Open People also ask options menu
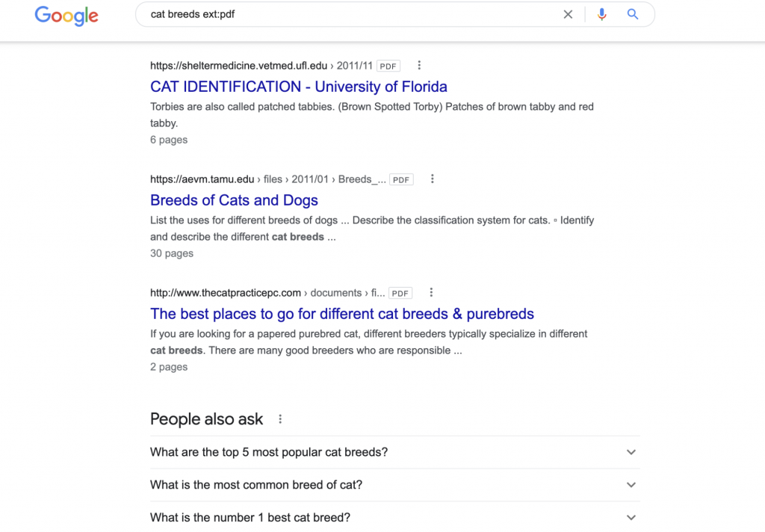 coord(280,419)
